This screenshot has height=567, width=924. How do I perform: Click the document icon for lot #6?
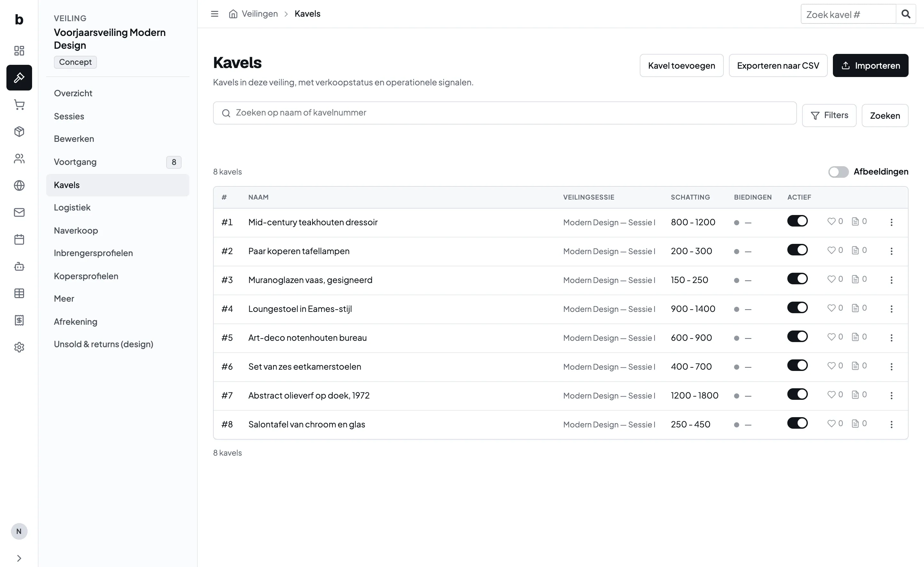[x=855, y=365]
